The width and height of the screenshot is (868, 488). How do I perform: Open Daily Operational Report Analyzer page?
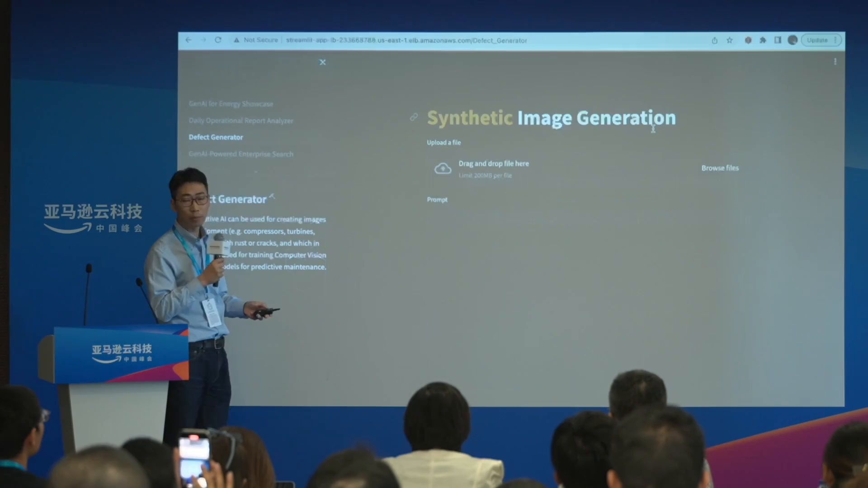click(241, 121)
